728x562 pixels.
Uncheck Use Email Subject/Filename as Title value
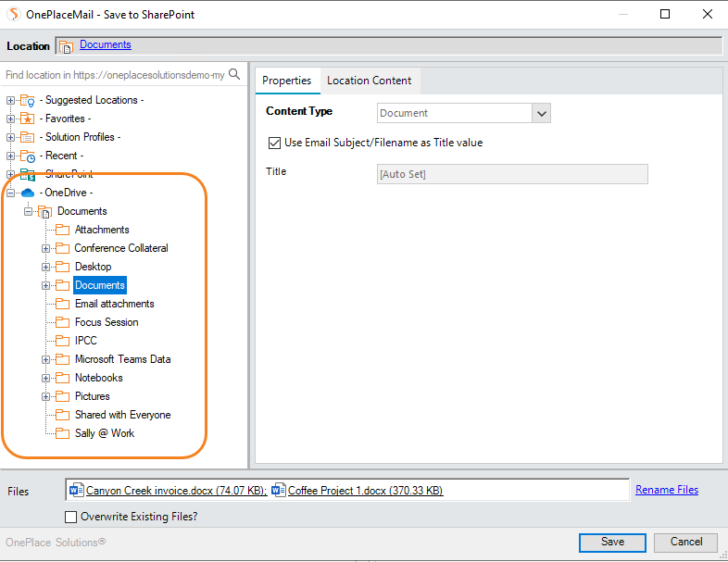(x=274, y=143)
